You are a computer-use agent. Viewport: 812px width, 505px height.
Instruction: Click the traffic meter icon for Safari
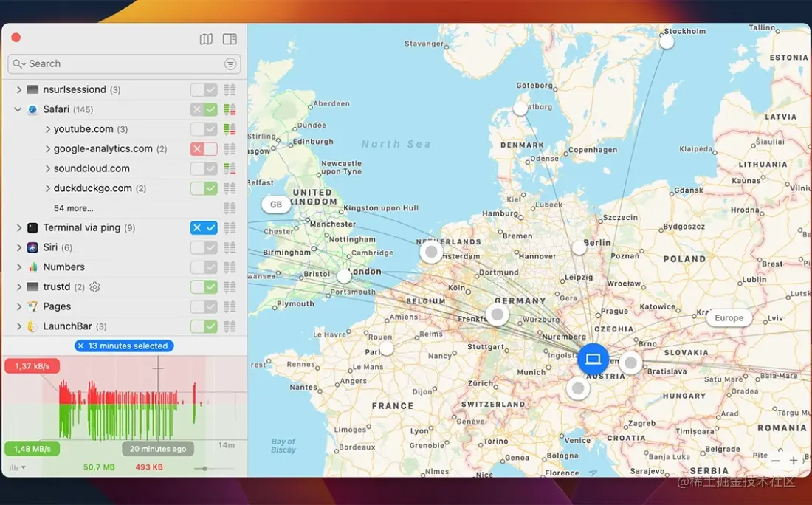(230, 109)
